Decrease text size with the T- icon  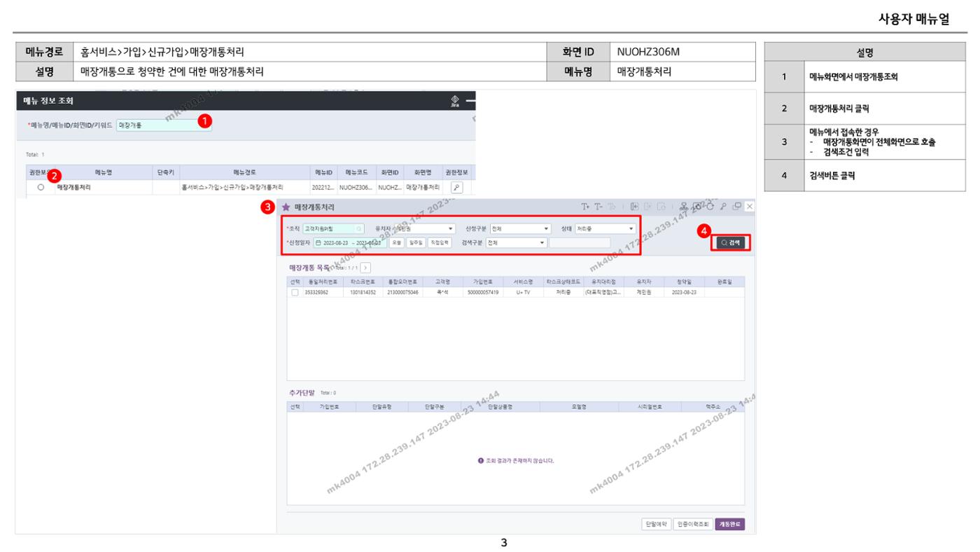(x=599, y=207)
